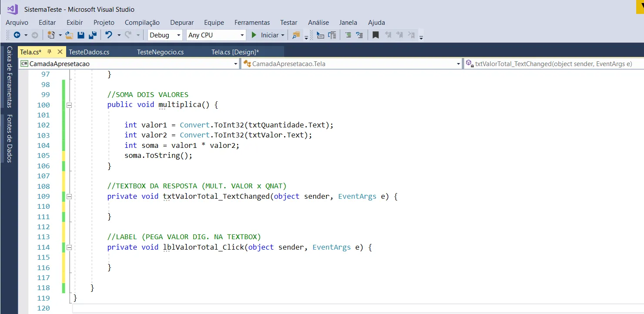Collapse the lblValorTotal_Click method block
This screenshot has height=314, width=644.
[69, 247]
